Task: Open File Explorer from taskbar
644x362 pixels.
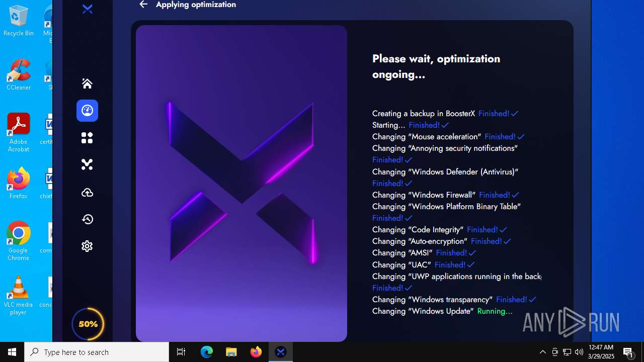Action: 231,352
